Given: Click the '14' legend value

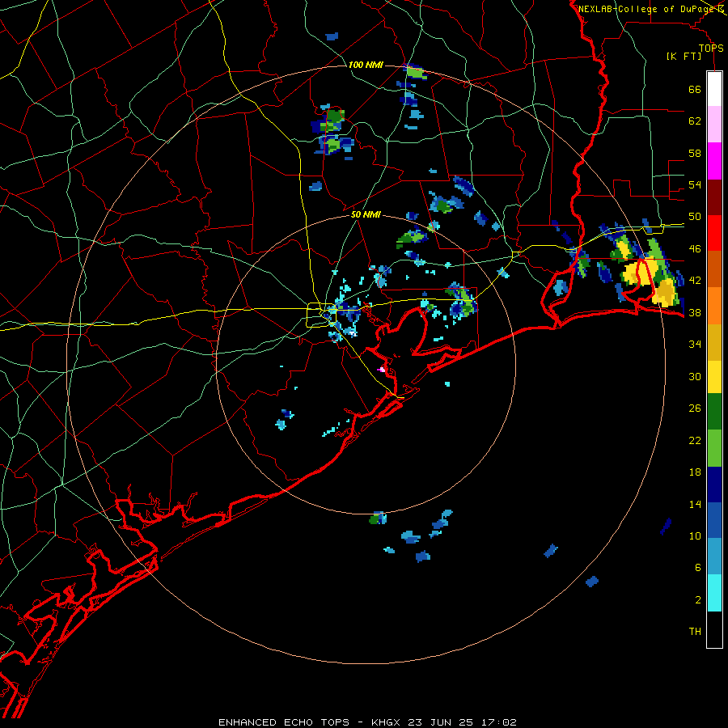Looking at the screenshot, I should (695, 504).
